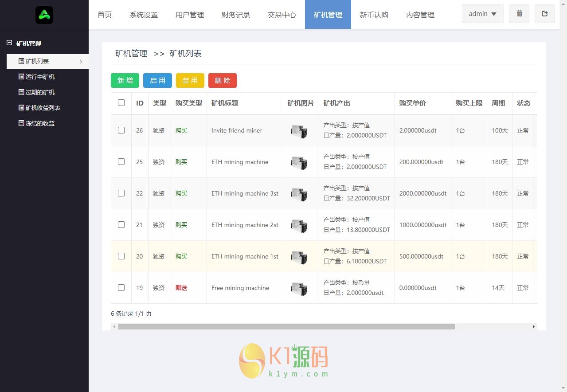
Task: Click the trash can icon in header
Action: 519,14
